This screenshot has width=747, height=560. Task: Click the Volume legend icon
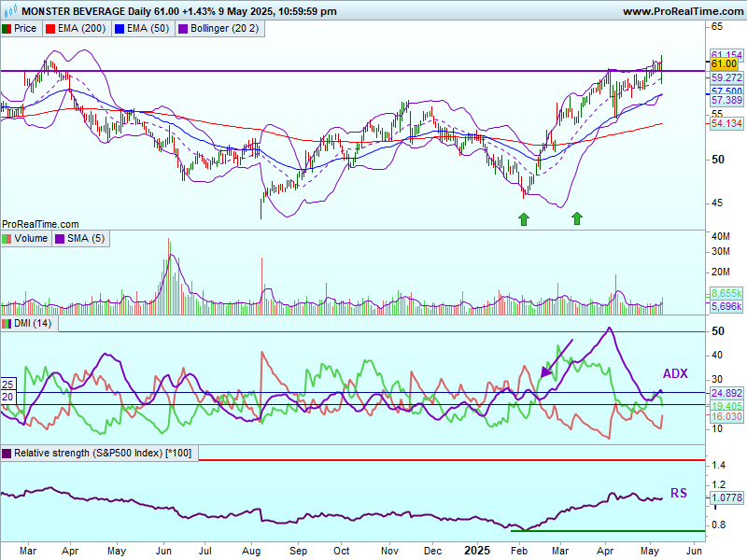pyautogui.click(x=7, y=239)
